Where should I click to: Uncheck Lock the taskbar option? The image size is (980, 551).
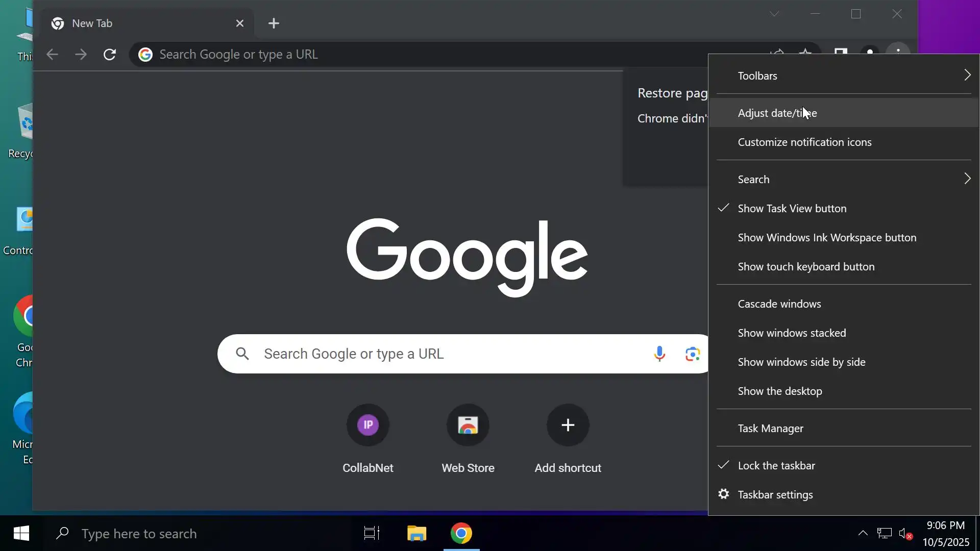point(776,466)
